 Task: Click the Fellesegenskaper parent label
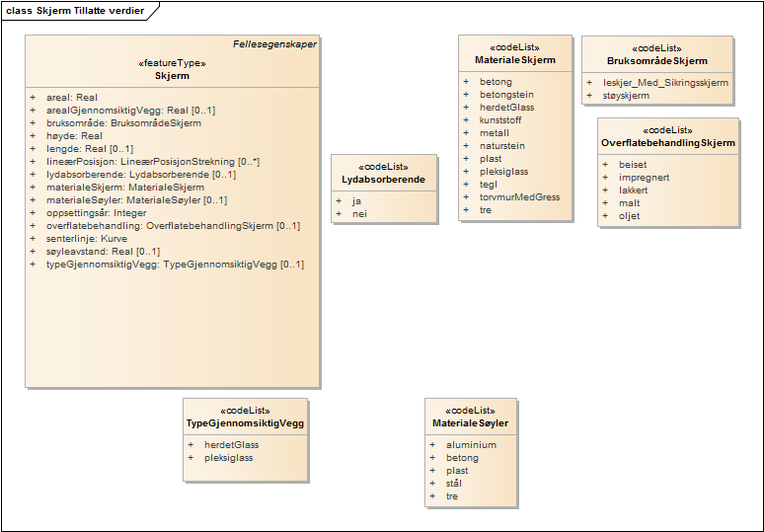[x=274, y=44]
